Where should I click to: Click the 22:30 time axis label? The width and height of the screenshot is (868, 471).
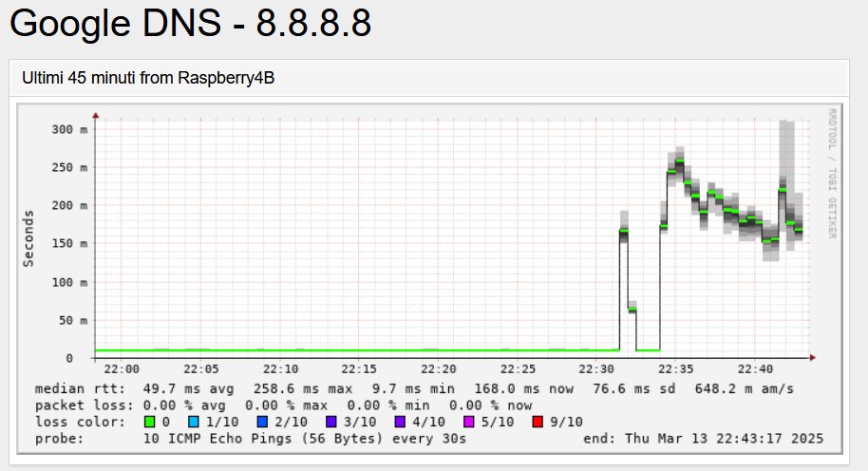(596, 369)
